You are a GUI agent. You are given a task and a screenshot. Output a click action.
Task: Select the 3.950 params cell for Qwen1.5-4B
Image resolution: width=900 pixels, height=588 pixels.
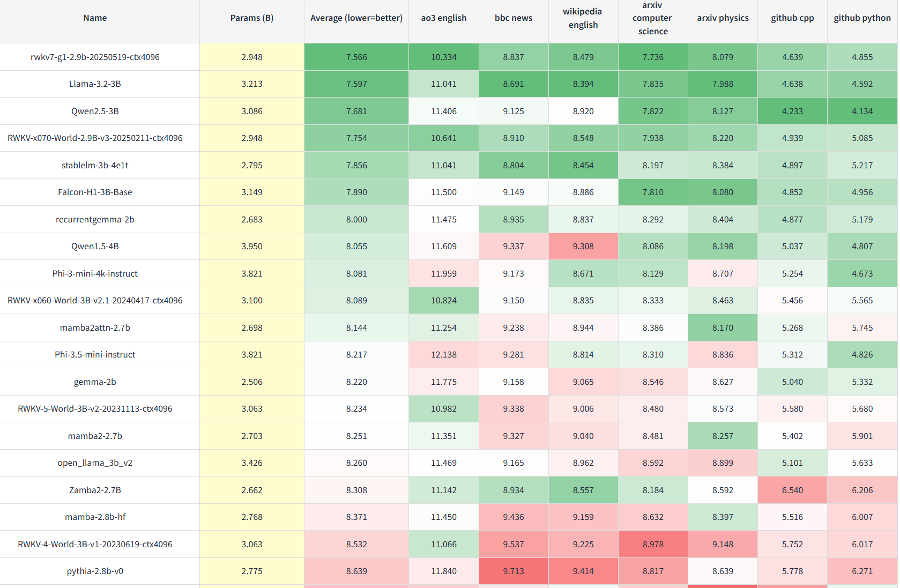click(251, 247)
